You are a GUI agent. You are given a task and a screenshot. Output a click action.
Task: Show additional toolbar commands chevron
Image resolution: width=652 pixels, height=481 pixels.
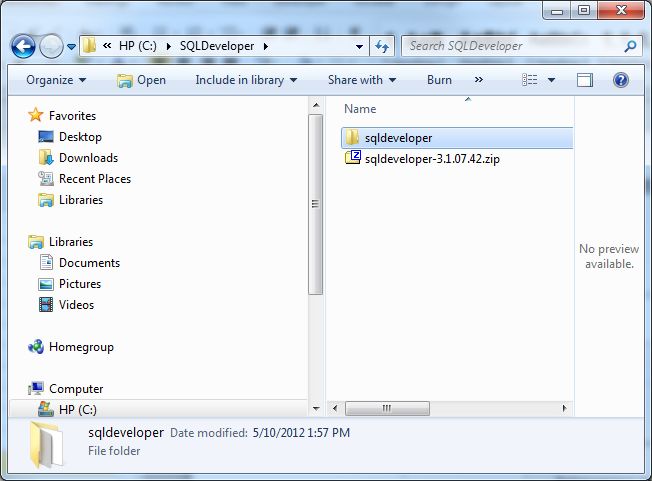click(479, 80)
